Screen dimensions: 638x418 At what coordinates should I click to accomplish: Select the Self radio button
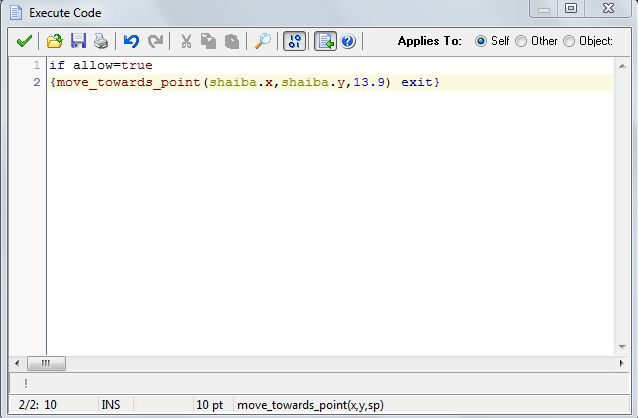pyautogui.click(x=481, y=41)
